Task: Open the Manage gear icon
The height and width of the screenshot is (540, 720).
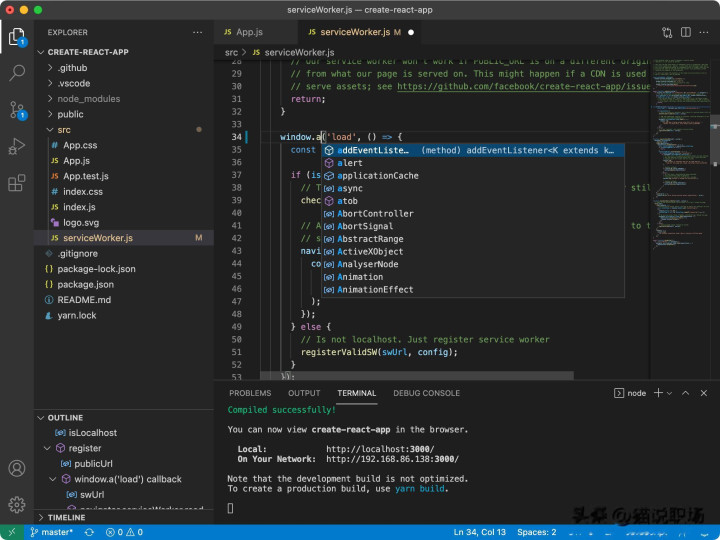Action: [x=17, y=504]
